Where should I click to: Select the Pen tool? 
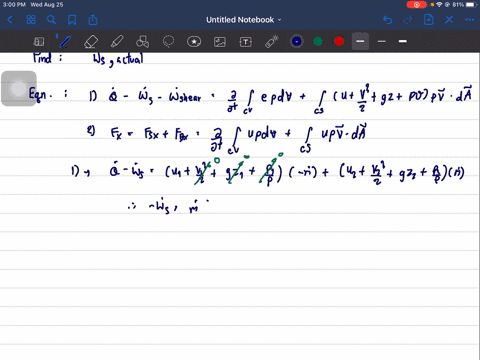[65, 42]
